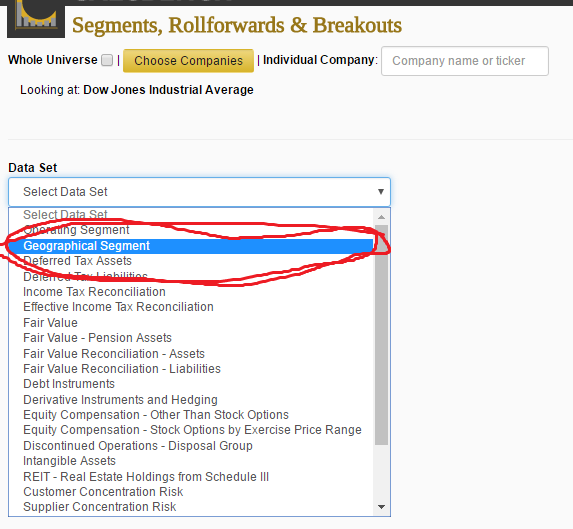Select Supplier Concentration Risk option

click(191, 507)
